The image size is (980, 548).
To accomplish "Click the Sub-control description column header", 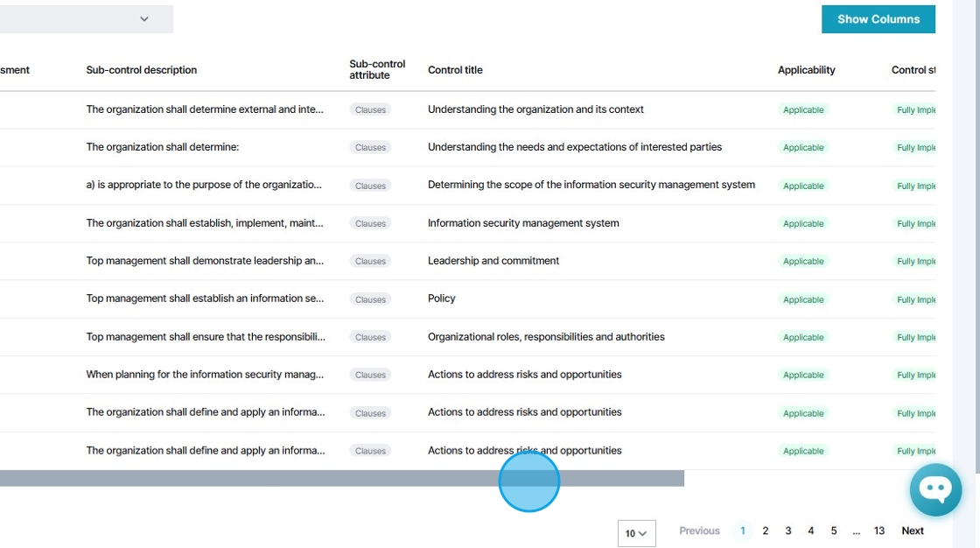I will [141, 70].
